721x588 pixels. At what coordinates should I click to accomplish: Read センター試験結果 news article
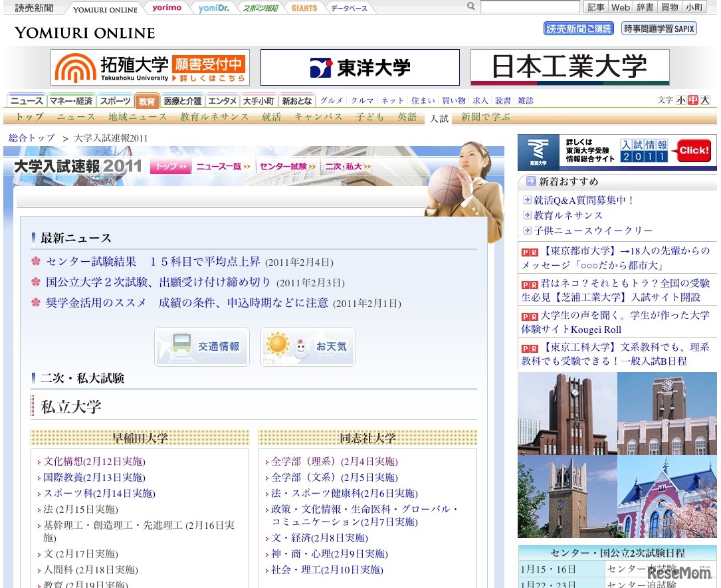point(153,262)
